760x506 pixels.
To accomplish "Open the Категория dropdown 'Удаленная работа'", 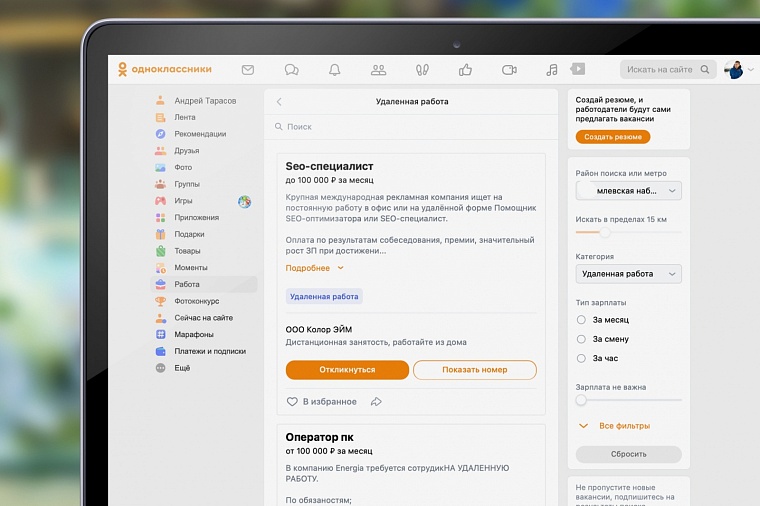I will [628, 274].
